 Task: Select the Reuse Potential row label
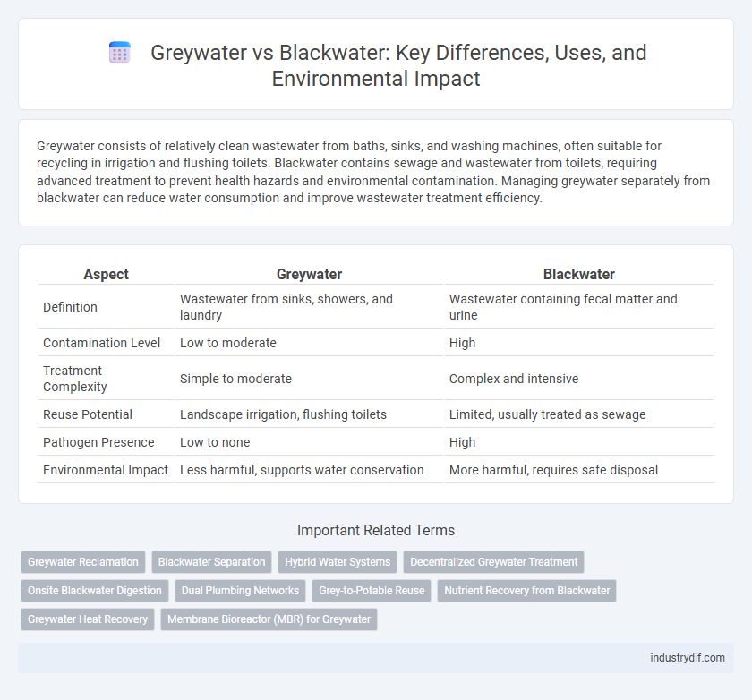click(88, 414)
